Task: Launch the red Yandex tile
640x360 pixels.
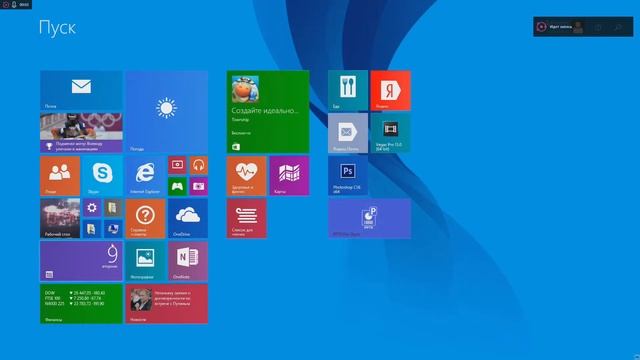Action: pos(391,90)
